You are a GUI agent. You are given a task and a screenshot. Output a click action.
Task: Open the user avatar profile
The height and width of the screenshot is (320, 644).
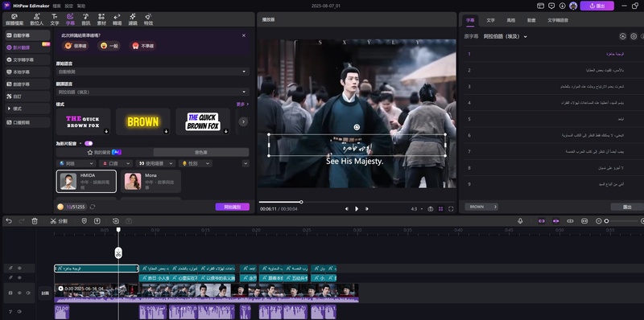click(573, 6)
